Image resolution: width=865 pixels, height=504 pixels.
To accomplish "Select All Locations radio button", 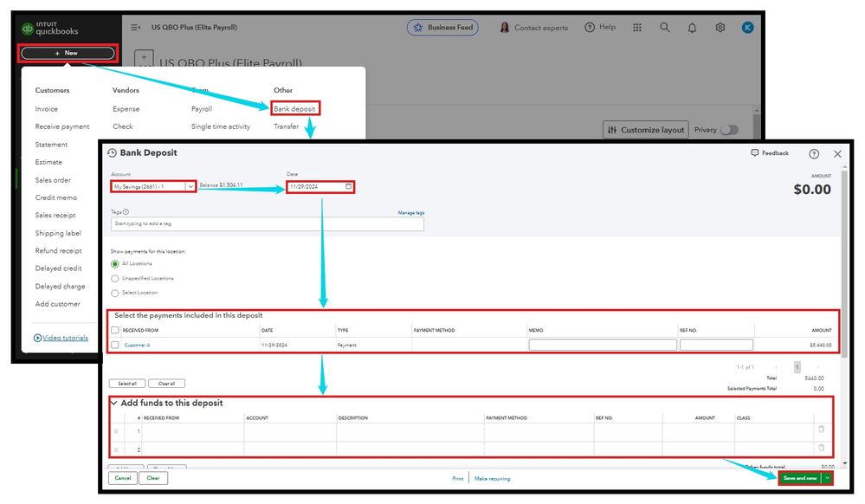I will (115, 264).
